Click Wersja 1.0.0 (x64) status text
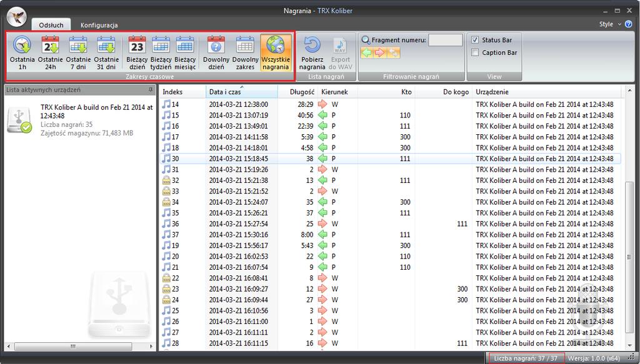Image resolution: width=640 pixels, height=364 pixels. point(594,358)
